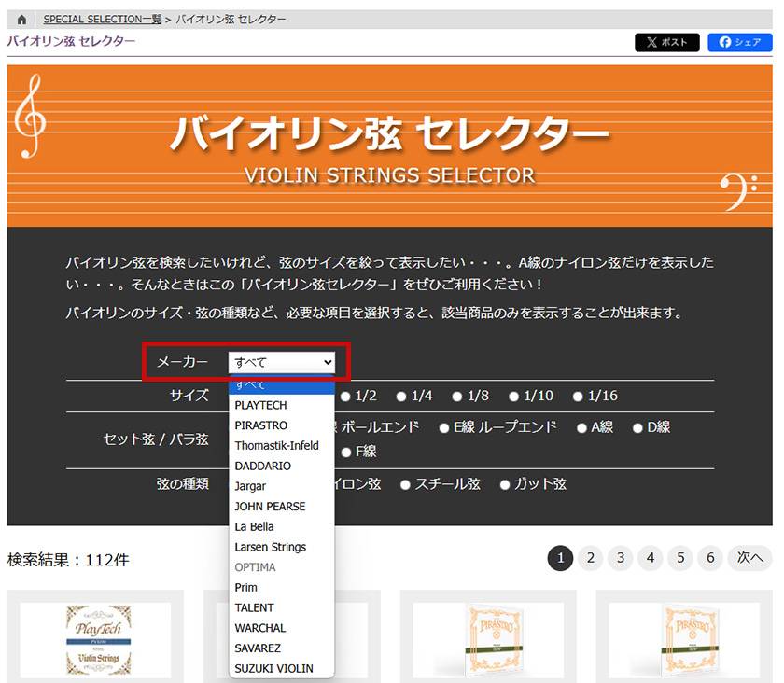This screenshot has height=683, width=784.
Task: Go to results page 4
Action: coord(651,558)
